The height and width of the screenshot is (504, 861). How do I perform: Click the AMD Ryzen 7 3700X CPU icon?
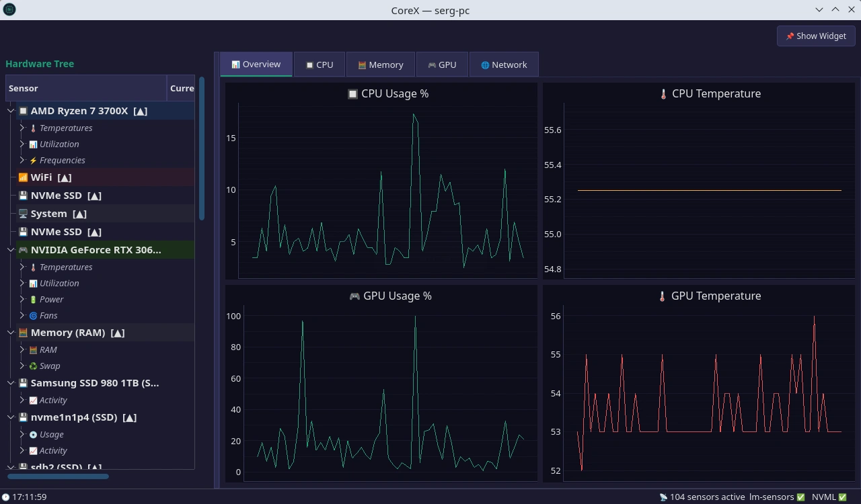(23, 111)
